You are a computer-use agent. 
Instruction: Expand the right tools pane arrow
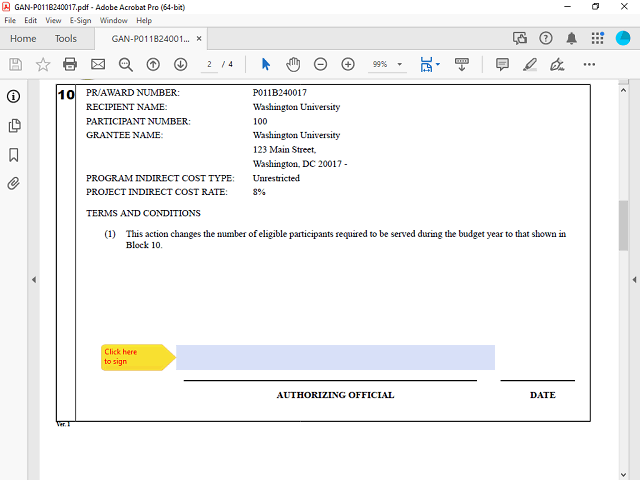click(634, 280)
